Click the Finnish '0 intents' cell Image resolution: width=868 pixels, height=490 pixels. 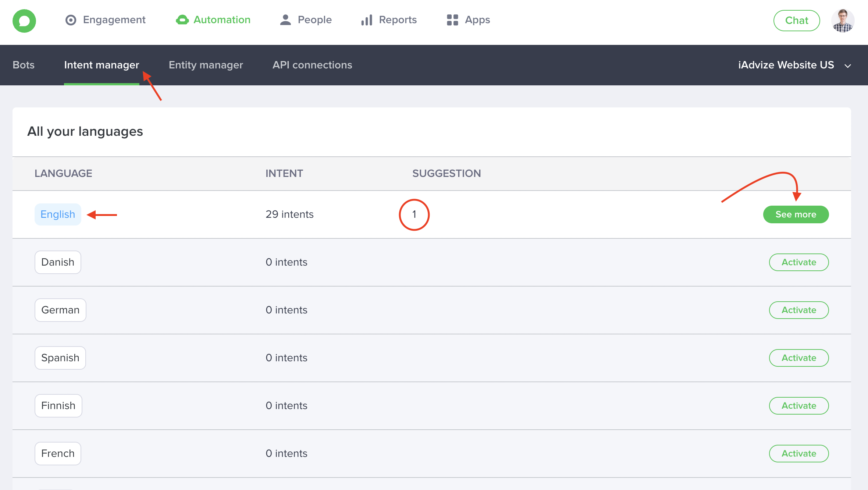pos(287,406)
